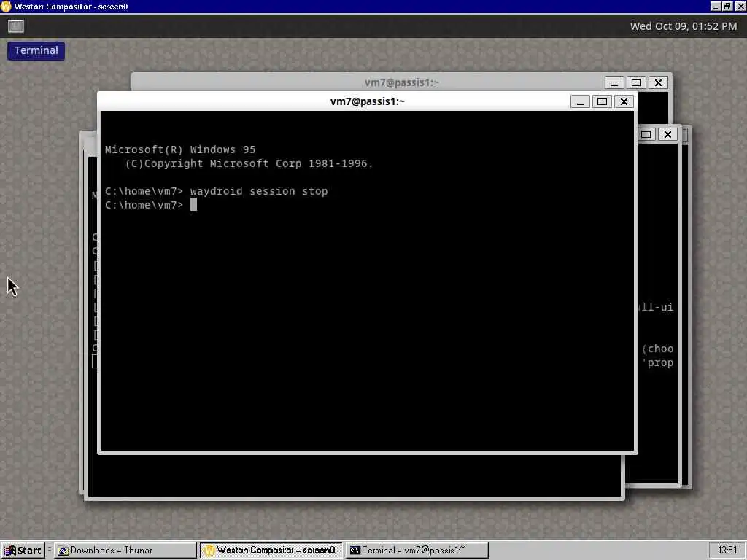
Task: Click the Weston panel date and time
Action: coord(683,26)
